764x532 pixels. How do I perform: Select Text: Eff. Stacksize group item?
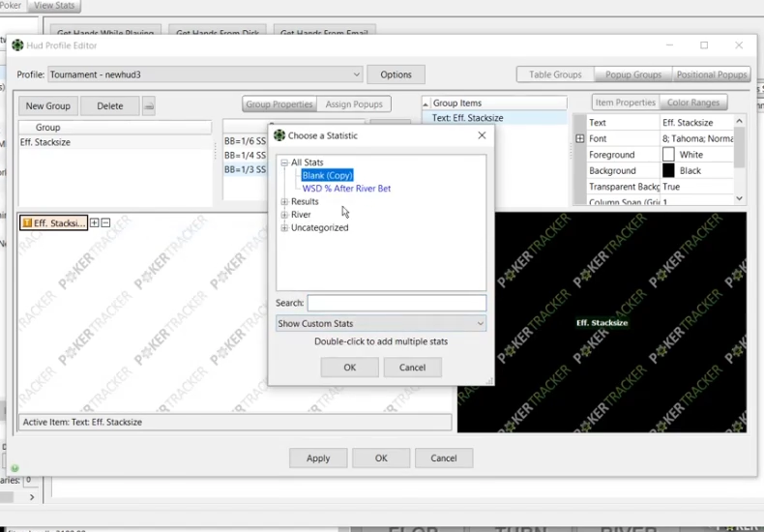coord(494,118)
